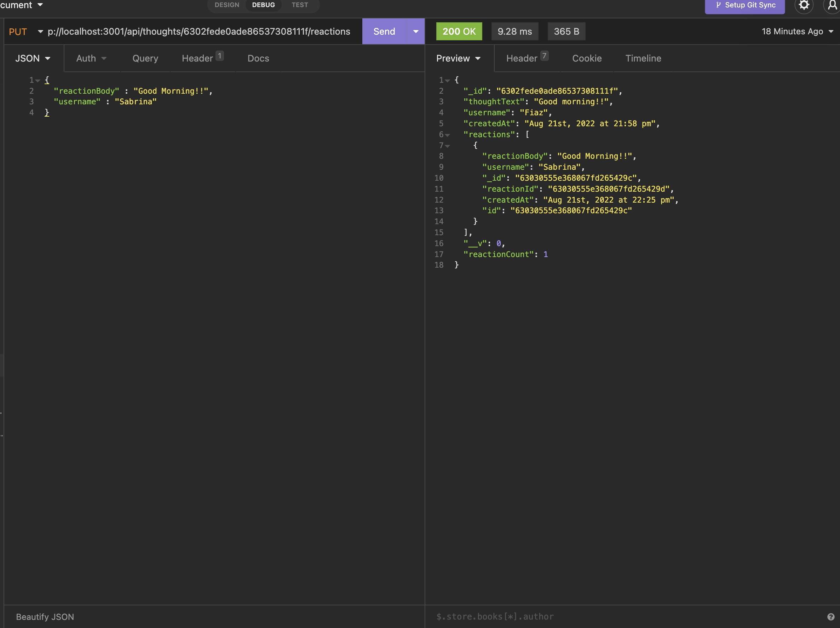The height and width of the screenshot is (628, 840).
Task: Open the Cookie tab in the response pane
Action: tap(587, 58)
